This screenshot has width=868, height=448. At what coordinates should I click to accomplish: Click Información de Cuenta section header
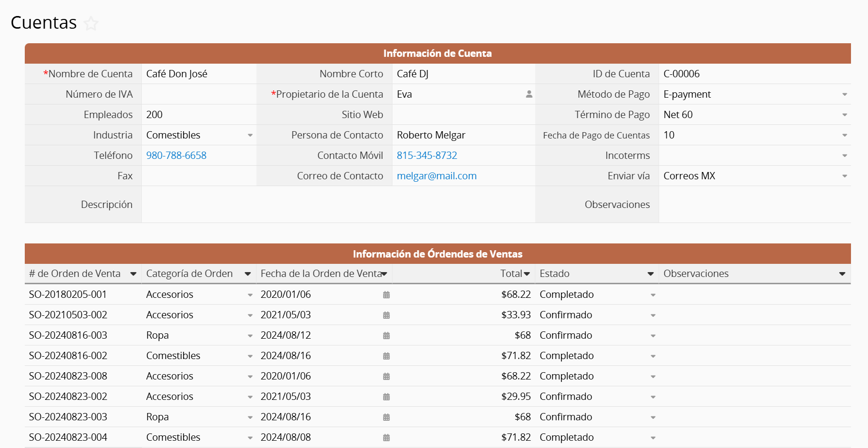tap(438, 53)
